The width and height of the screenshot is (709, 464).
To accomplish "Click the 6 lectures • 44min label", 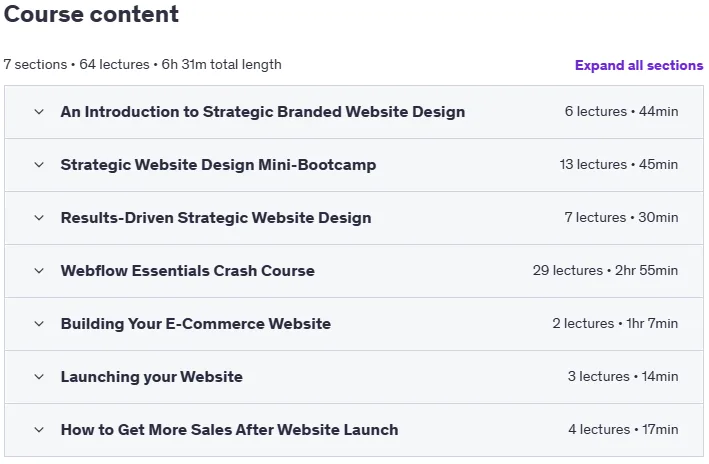I will [621, 111].
